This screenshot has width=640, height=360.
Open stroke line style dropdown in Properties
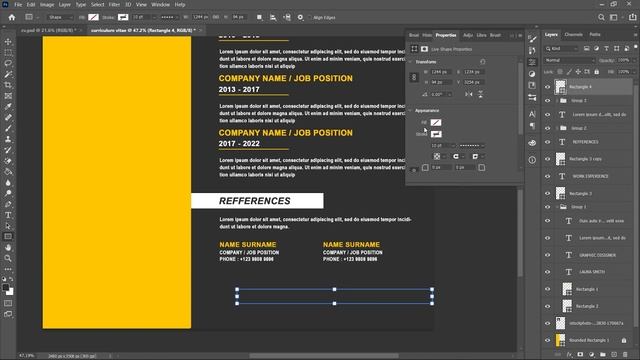[x=472, y=146]
